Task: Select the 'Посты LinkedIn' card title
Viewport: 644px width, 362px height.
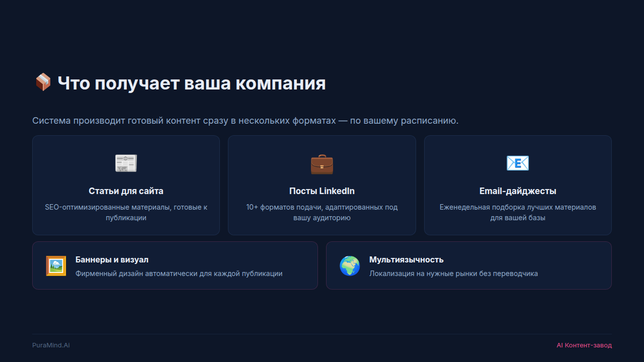Action: pyautogui.click(x=321, y=191)
